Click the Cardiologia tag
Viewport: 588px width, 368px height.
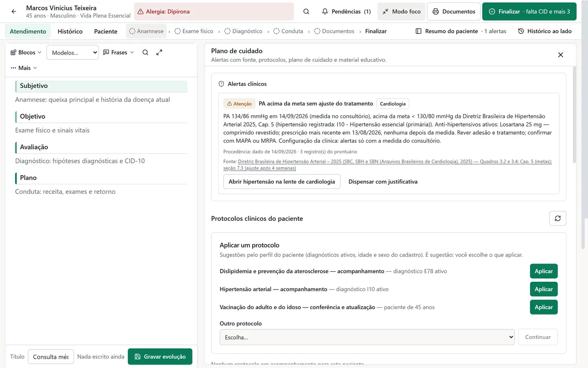393,104
